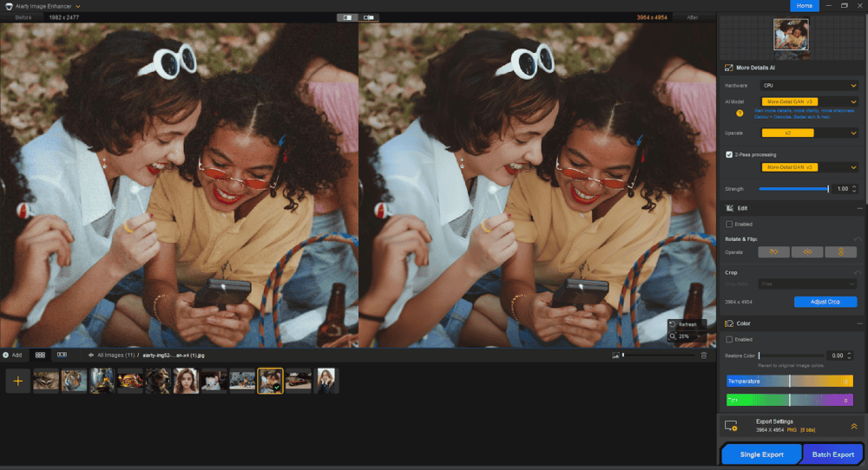Click the first Rotate & Flip operate button

coord(773,251)
